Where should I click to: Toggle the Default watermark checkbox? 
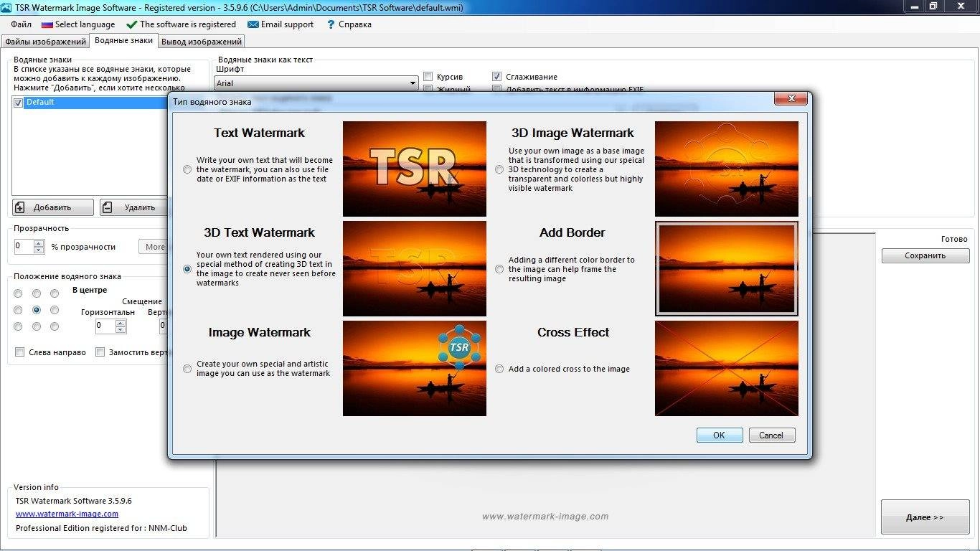[x=19, y=103]
